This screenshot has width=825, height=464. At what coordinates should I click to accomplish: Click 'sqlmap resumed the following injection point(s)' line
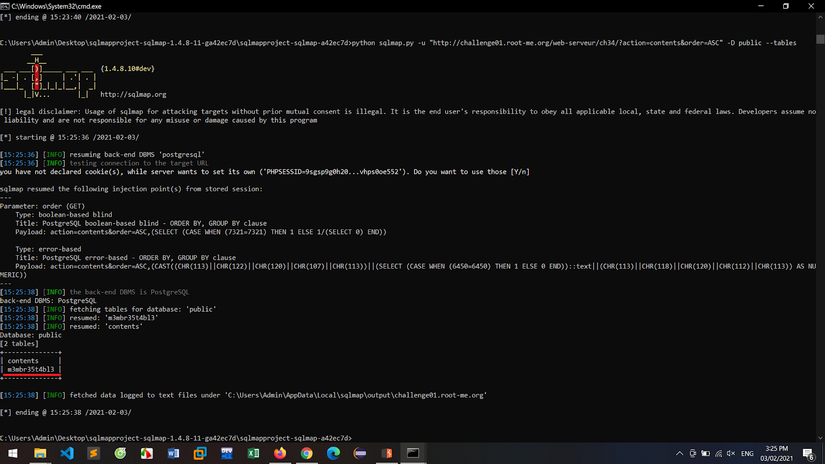click(131, 189)
